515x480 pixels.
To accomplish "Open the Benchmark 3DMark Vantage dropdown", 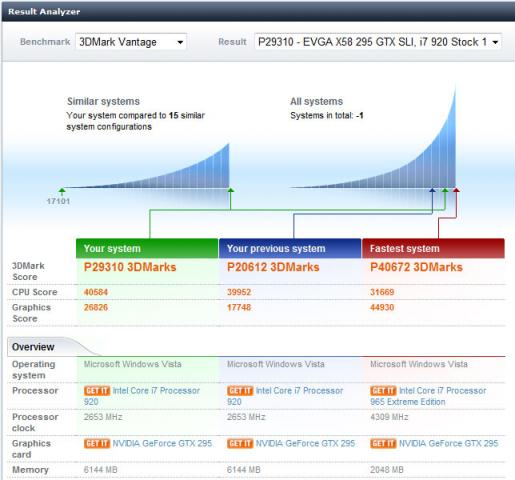I will 131,42.
